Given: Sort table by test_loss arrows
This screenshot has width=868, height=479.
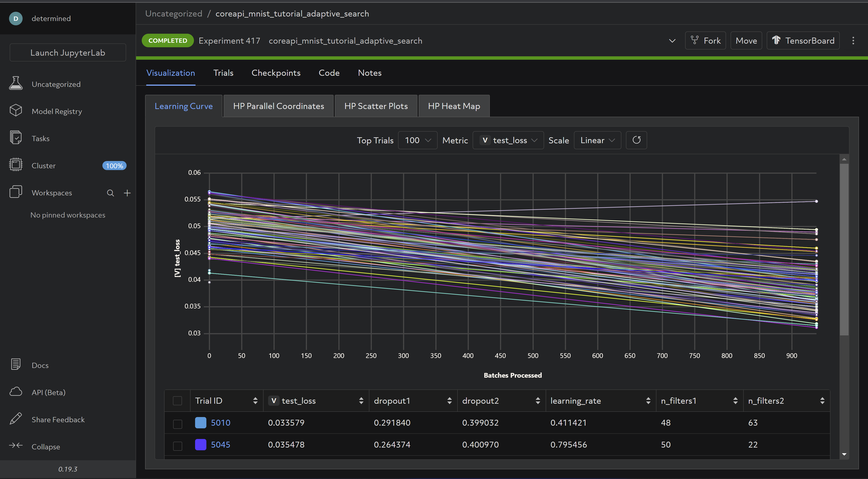Looking at the screenshot, I should (x=361, y=401).
